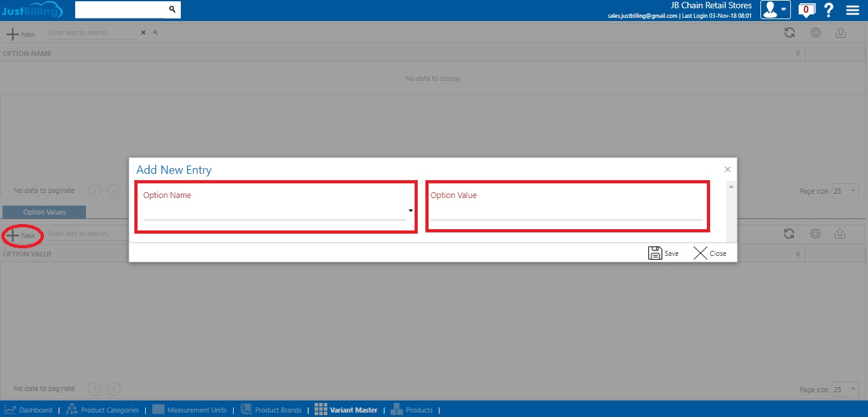Dismiss dialog with the X icon
Screen dimensions: 868x417
(x=727, y=169)
